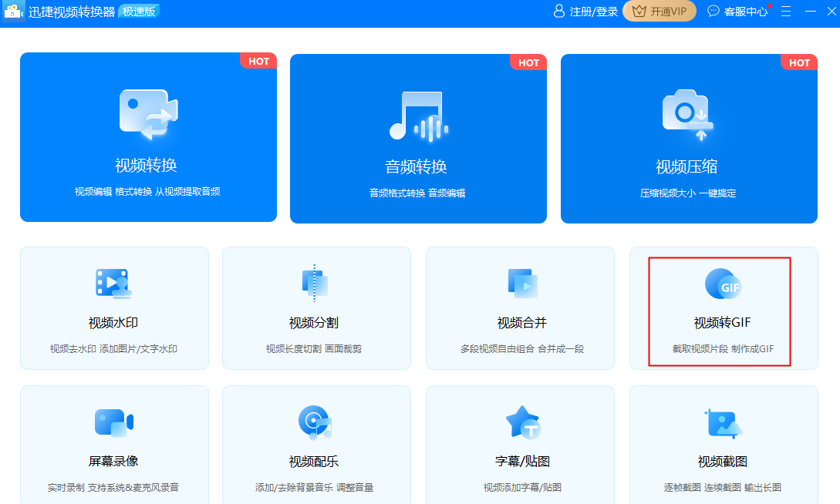Open 视频截图 feature label
This screenshot has width=840, height=504.
pyautogui.click(x=723, y=461)
